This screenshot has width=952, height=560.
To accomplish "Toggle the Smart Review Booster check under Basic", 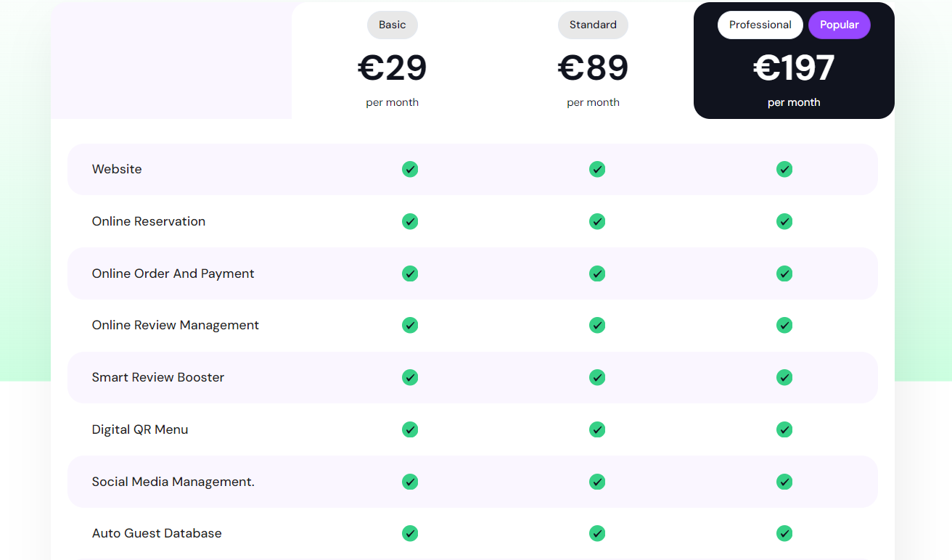I will coord(409,377).
